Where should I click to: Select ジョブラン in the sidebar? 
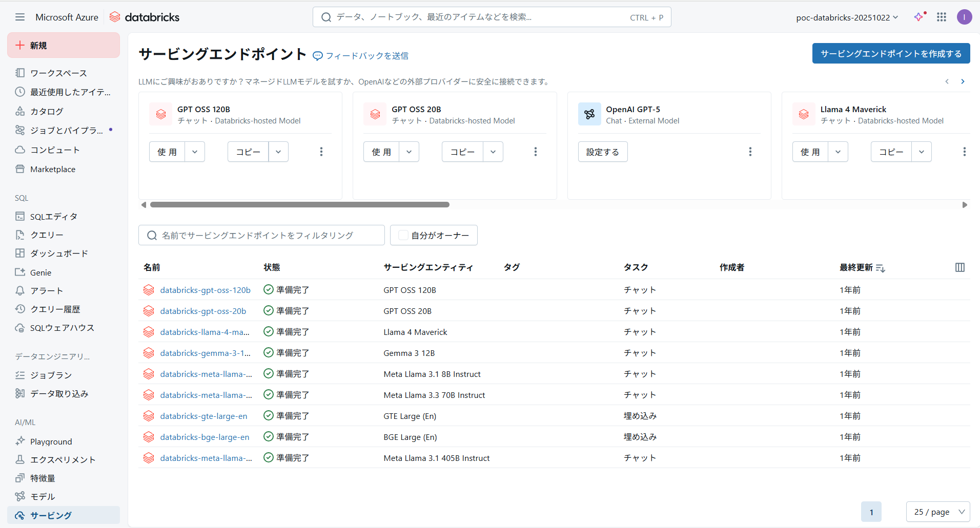pos(50,375)
